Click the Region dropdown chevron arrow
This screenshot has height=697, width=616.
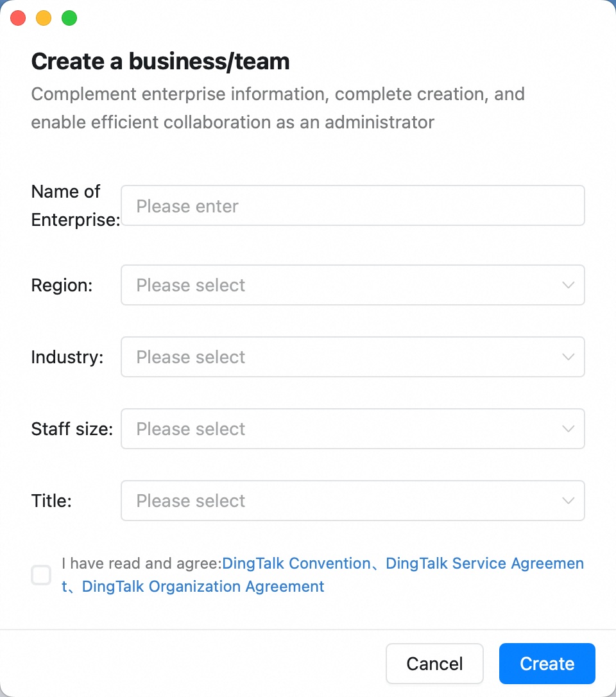tap(569, 285)
